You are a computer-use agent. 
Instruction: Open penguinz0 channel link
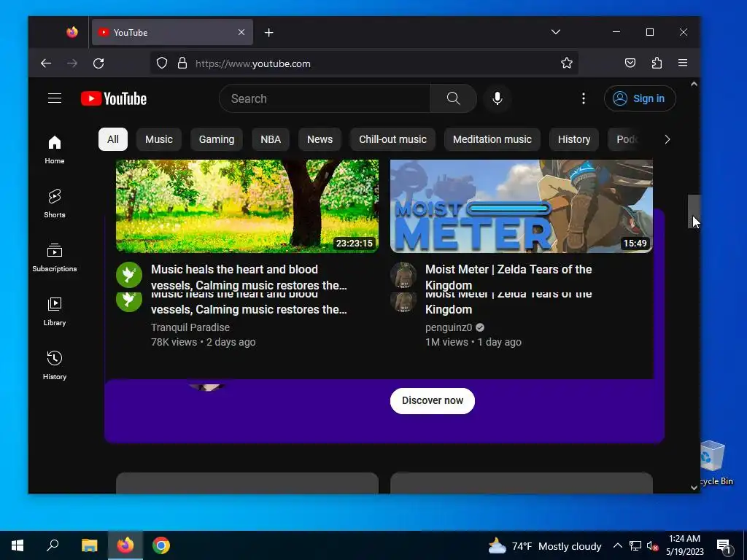449,327
